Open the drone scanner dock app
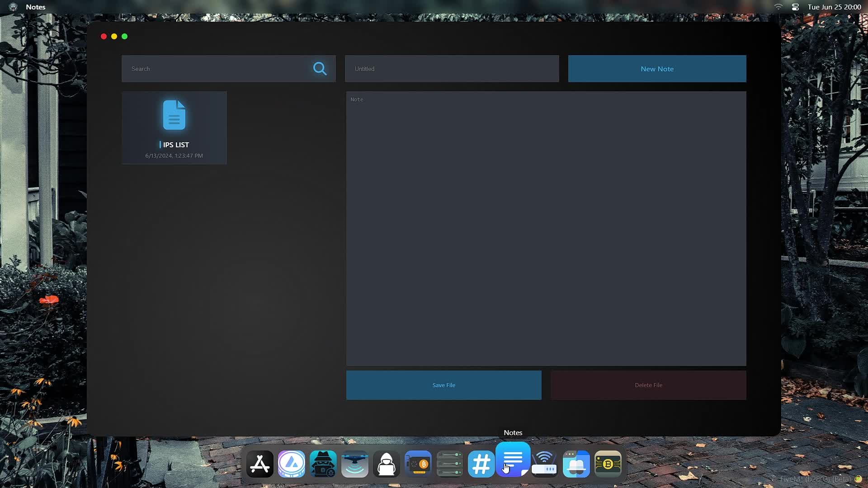Image resolution: width=868 pixels, height=488 pixels. [355, 464]
